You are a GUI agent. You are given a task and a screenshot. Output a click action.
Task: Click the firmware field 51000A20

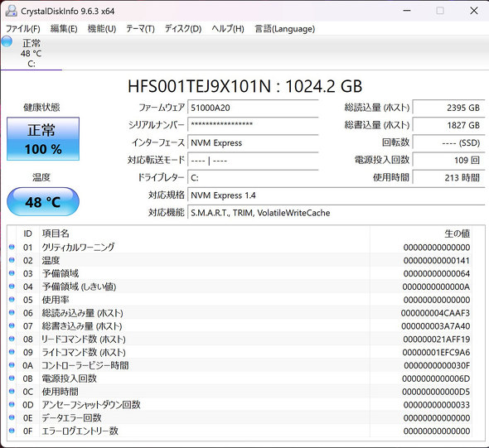tap(253, 108)
